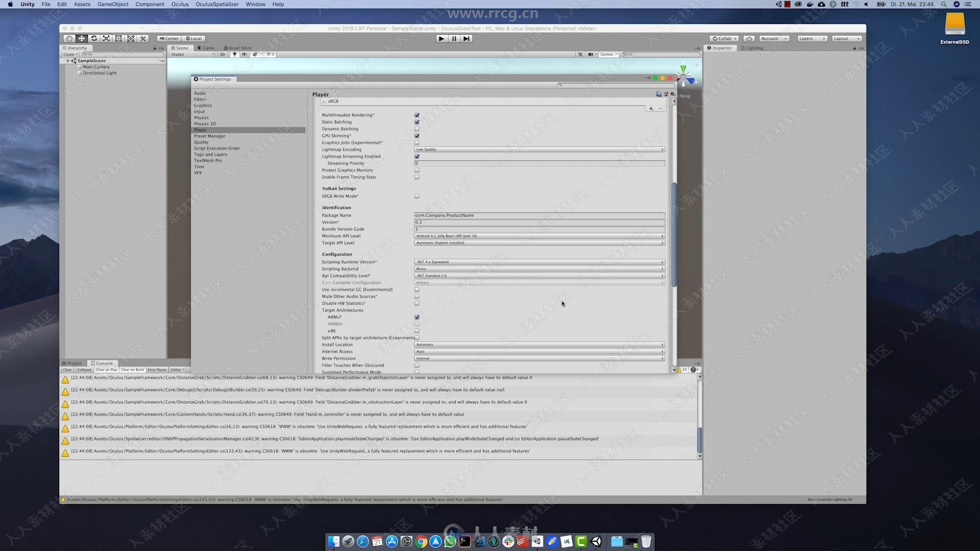Open Scripting Backend dropdown
Viewport: 980px width, 551px height.
(540, 269)
